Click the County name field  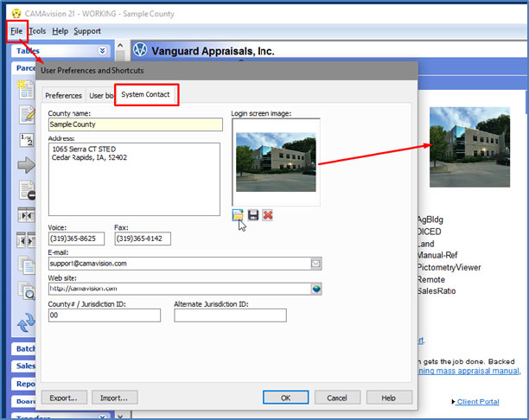(x=136, y=124)
